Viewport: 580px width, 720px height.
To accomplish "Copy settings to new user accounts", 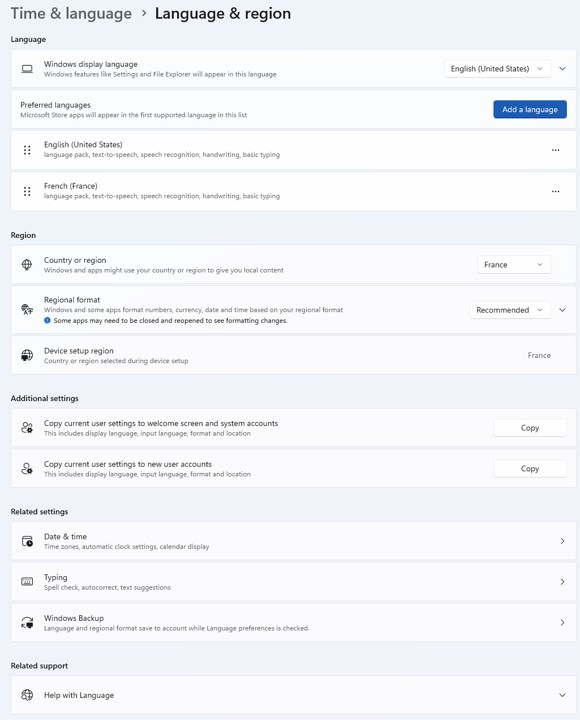I will (530, 468).
